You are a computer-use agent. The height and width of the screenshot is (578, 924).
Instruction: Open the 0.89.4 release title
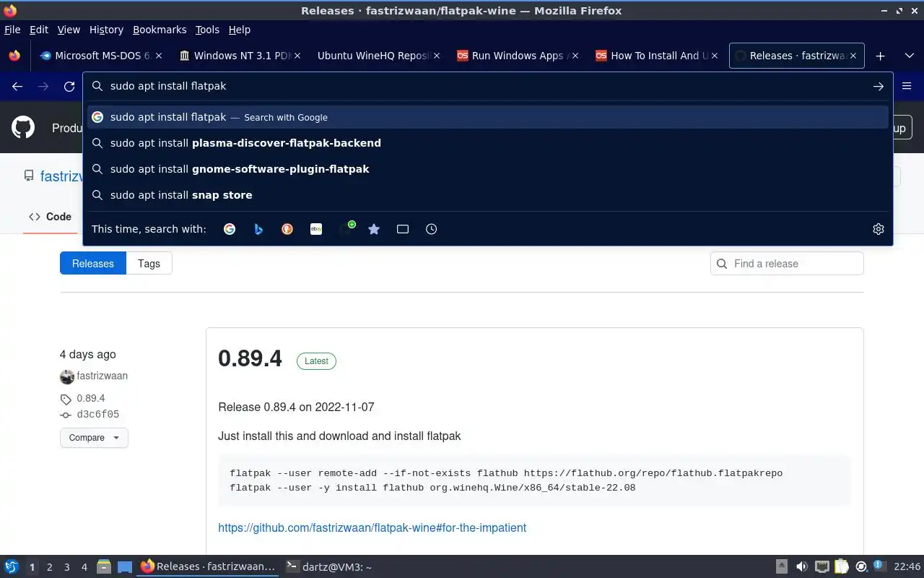coord(250,358)
